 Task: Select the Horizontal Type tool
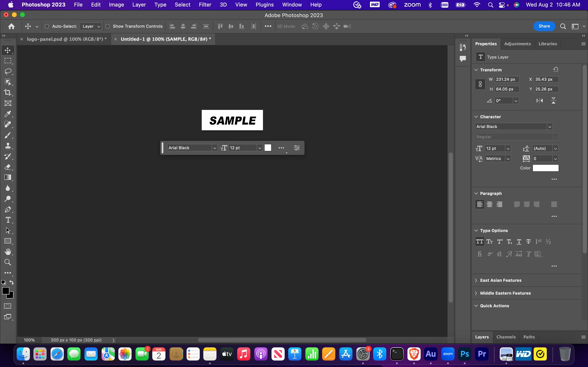(8, 220)
